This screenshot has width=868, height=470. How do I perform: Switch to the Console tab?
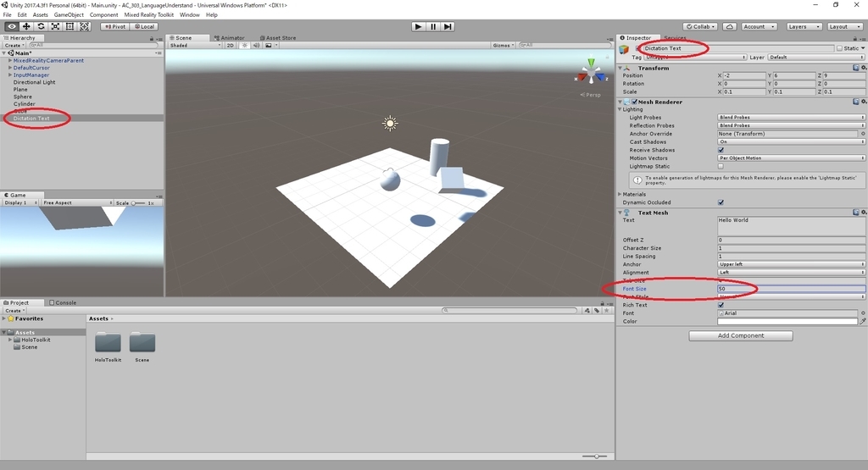63,302
